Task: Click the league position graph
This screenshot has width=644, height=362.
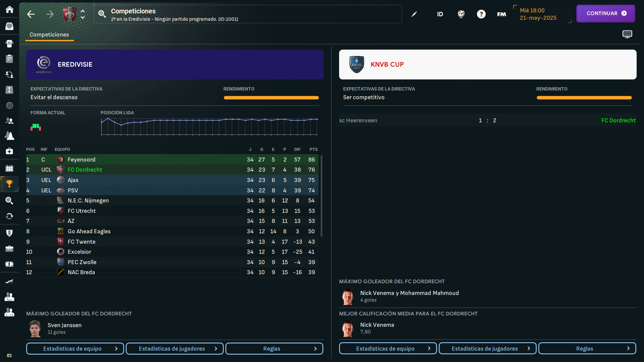Action: pos(210,127)
